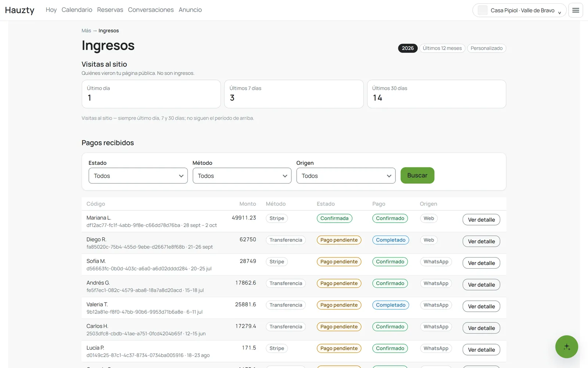Click the Último día visits card
588x368 pixels.
pos(151,94)
